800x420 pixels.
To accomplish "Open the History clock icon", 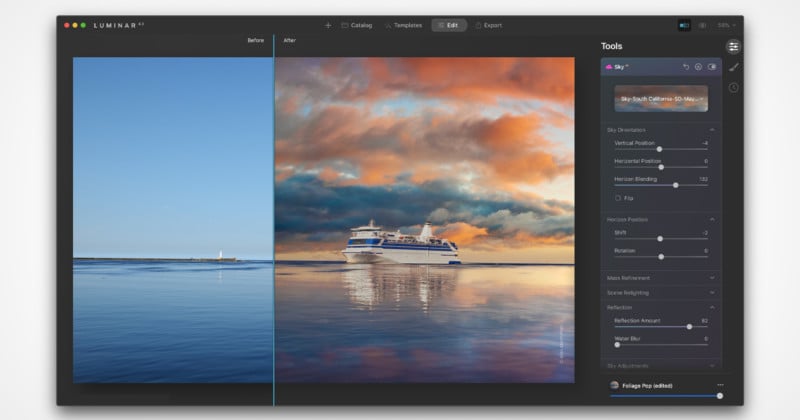I will pos(733,88).
